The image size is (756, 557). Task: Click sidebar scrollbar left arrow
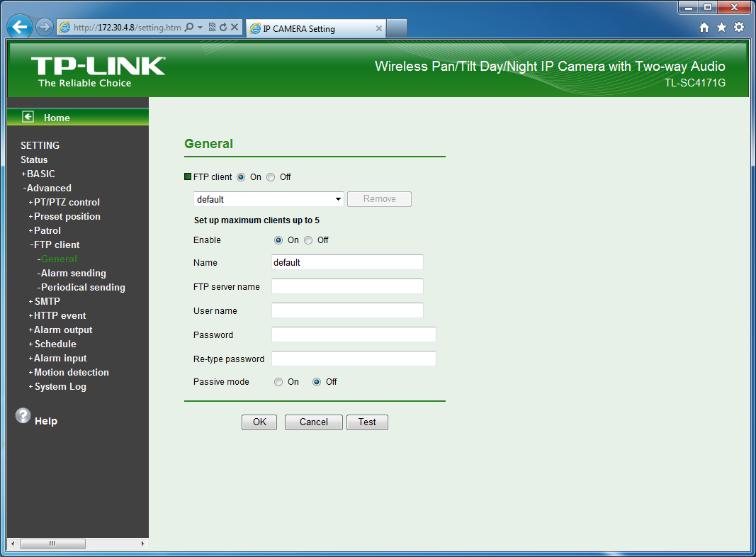click(13, 544)
